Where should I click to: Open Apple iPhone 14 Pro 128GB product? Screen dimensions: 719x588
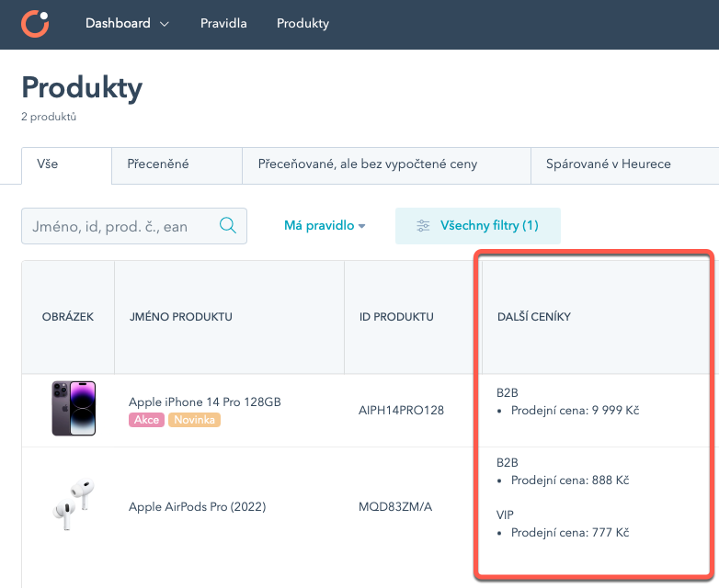tap(204, 402)
